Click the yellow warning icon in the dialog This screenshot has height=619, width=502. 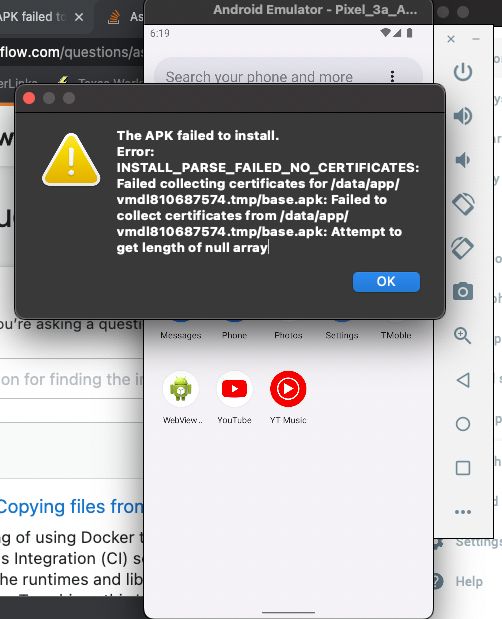[x=71, y=160]
